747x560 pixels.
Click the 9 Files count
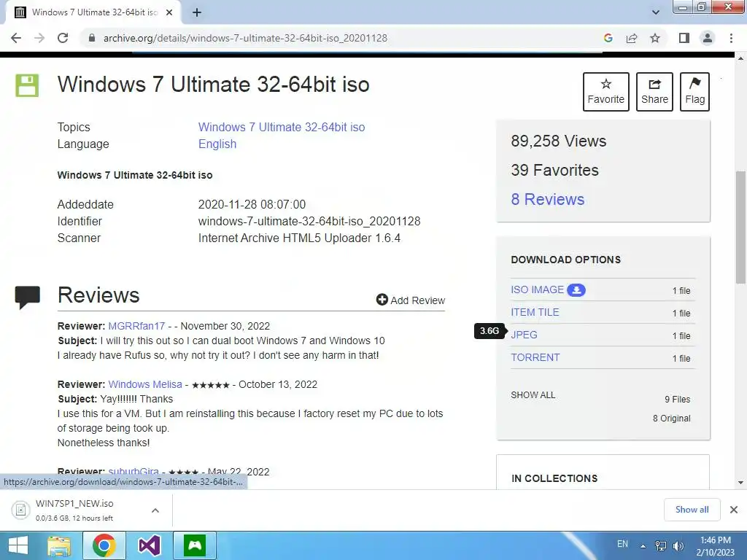(x=678, y=399)
